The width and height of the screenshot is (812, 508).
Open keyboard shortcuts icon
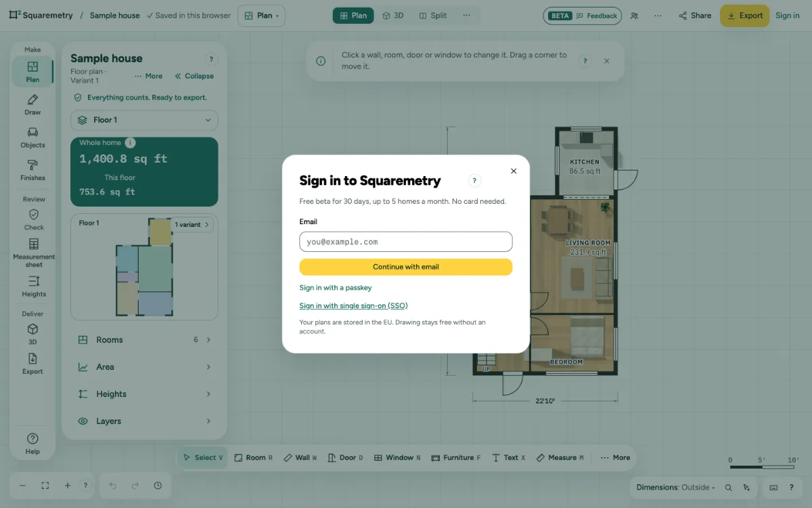(x=773, y=488)
